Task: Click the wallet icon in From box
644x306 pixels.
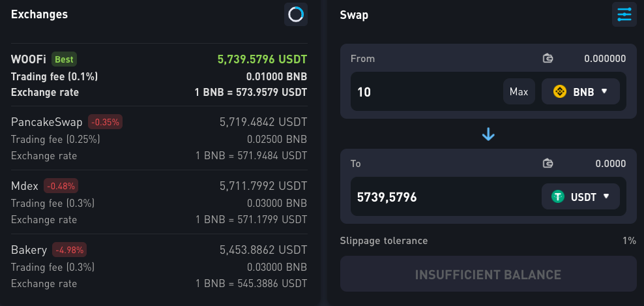Action: pyautogui.click(x=548, y=59)
